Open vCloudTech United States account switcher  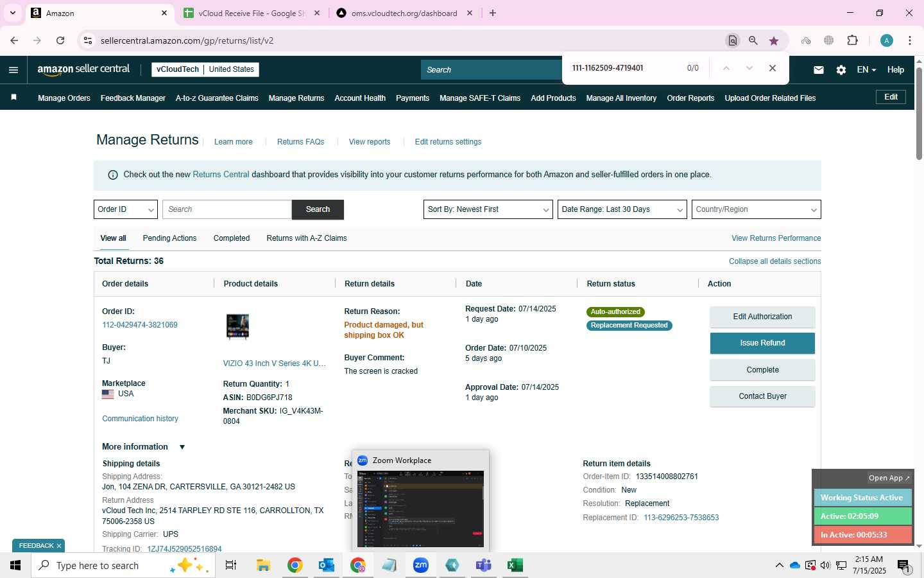click(x=205, y=69)
